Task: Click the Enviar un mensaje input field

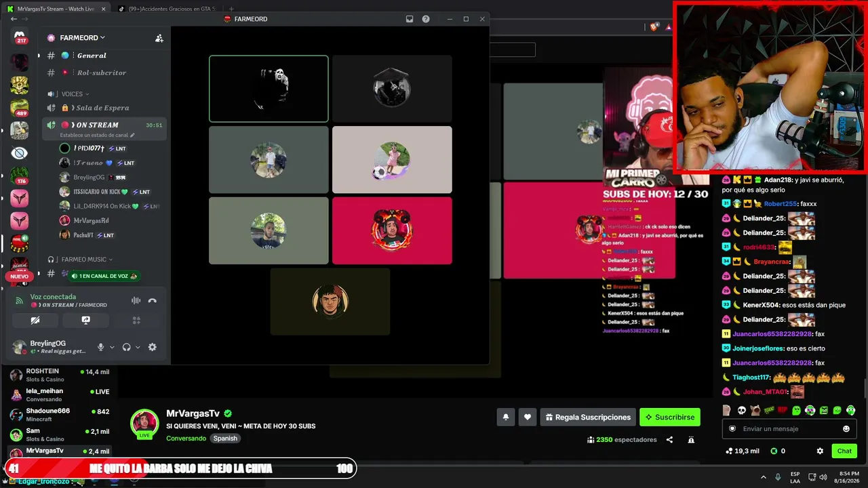Action: click(x=789, y=429)
